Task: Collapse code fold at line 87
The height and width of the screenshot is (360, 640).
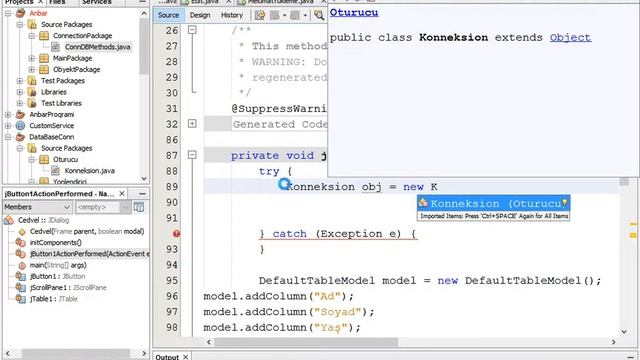Action: point(192,155)
